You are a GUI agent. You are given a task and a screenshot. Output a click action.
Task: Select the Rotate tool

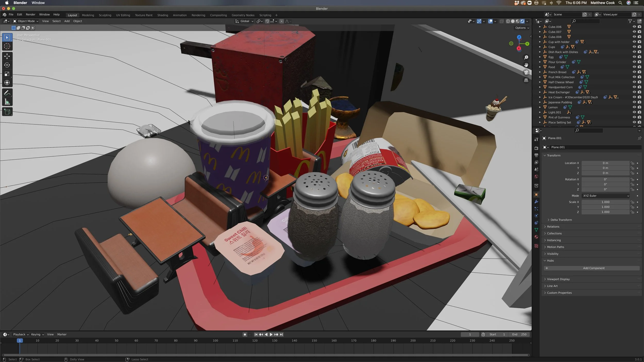7,65
